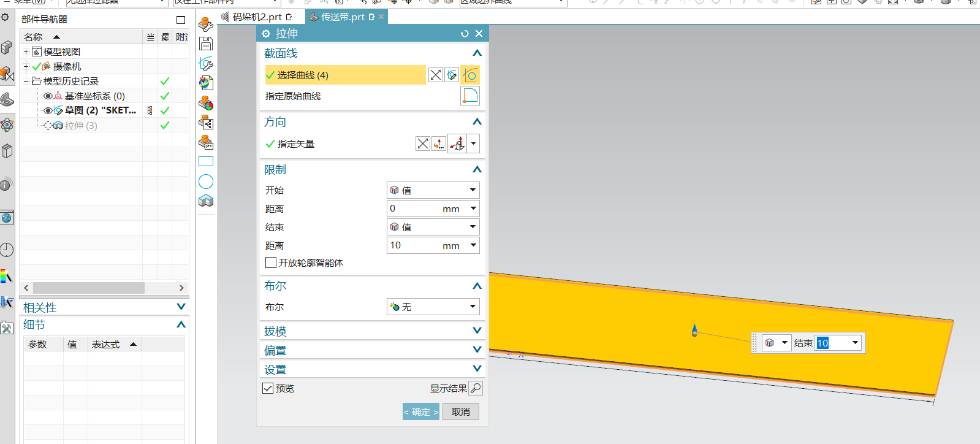Click the globe document icon in vertical toolbar

point(206,83)
